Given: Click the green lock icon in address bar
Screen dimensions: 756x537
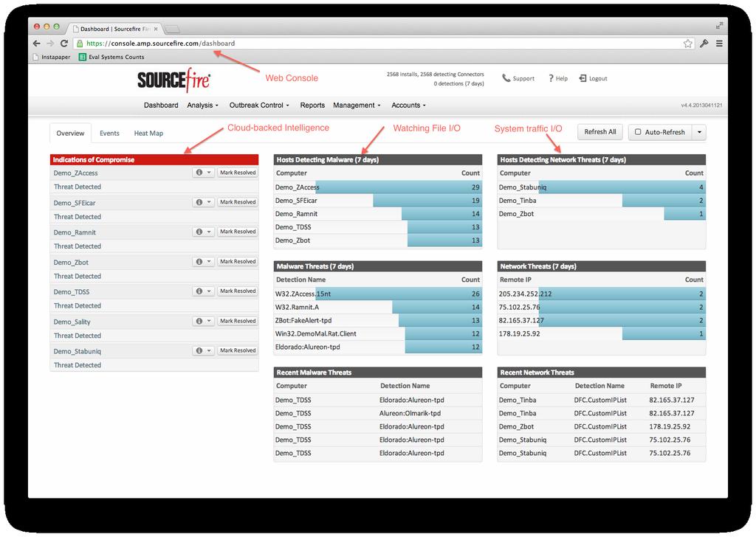Looking at the screenshot, I should 80,44.
